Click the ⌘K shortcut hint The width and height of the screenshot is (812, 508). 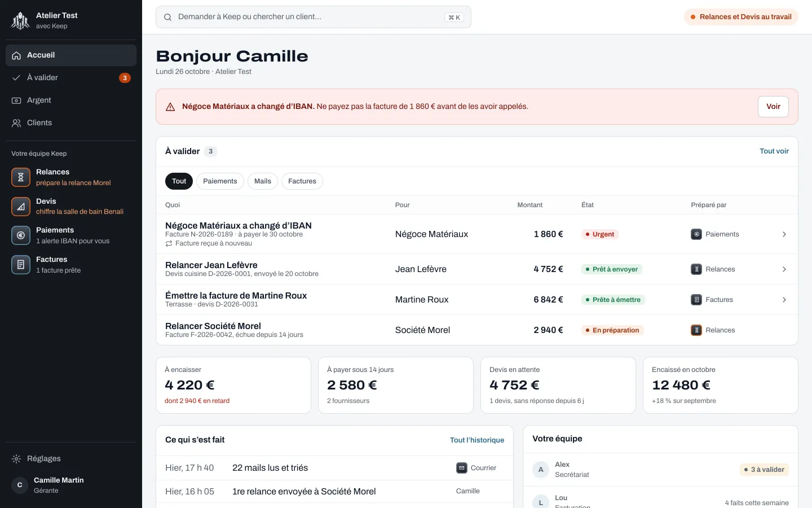click(x=454, y=17)
